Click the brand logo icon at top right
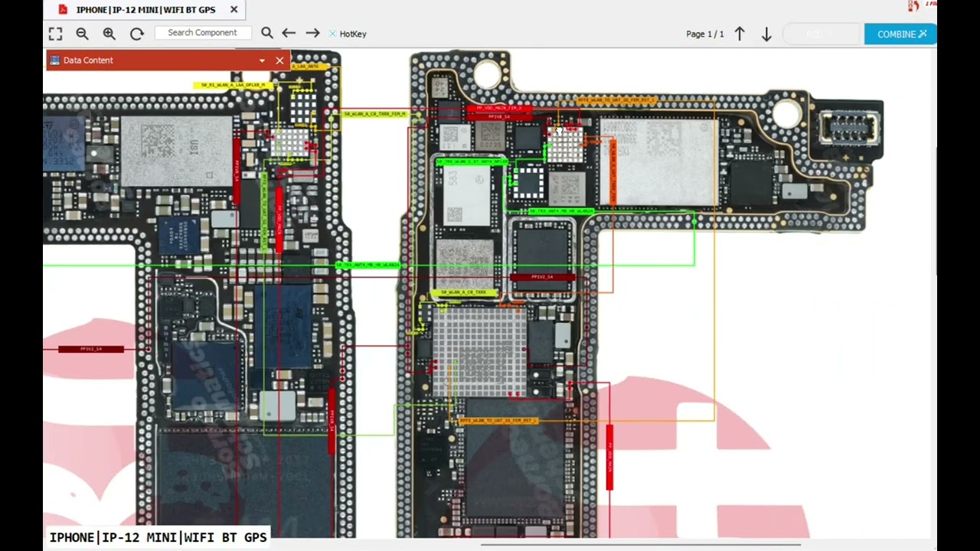 click(x=913, y=6)
